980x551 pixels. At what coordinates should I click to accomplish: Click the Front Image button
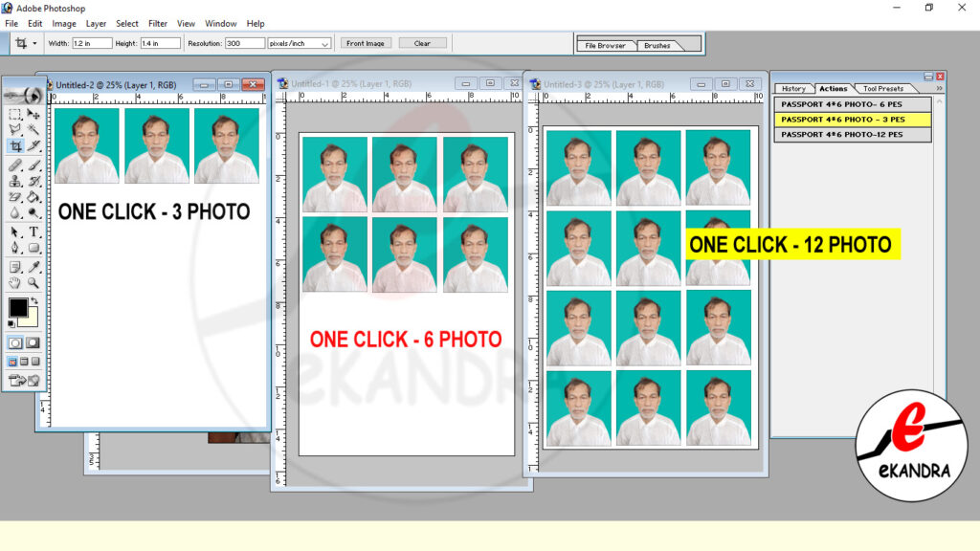click(x=366, y=43)
